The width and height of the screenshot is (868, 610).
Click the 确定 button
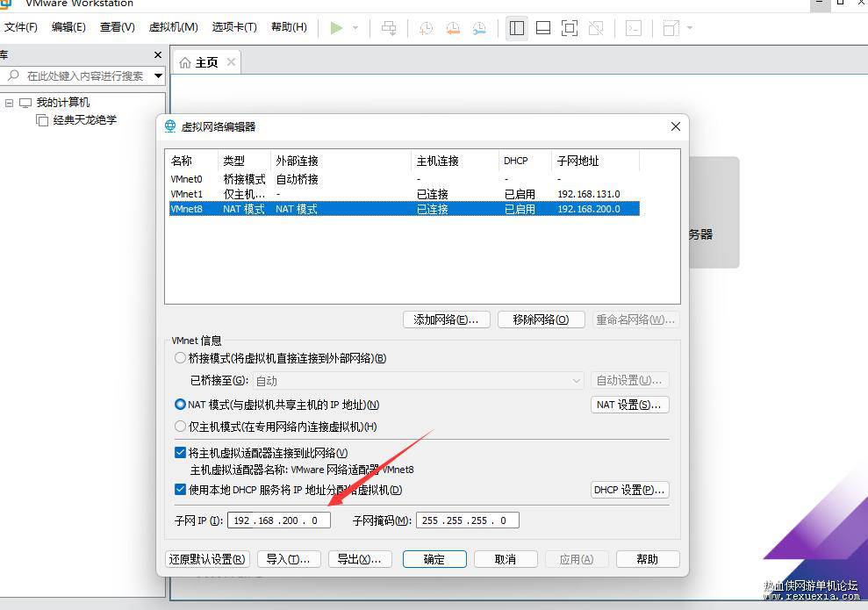coord(434,559)
